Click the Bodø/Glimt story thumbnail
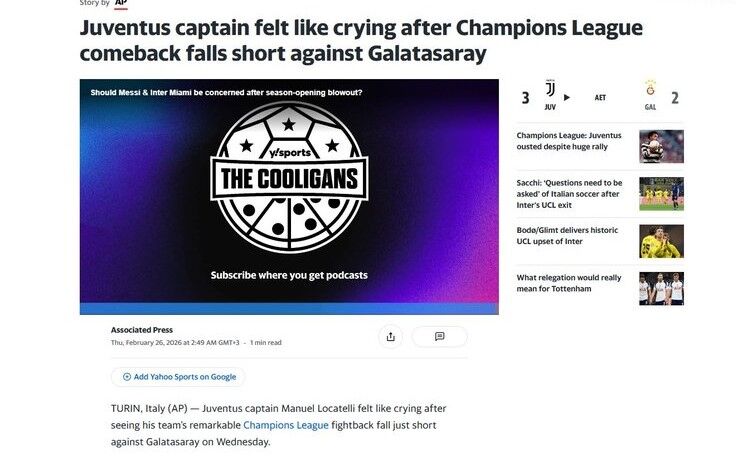 [x=661, y=241]
